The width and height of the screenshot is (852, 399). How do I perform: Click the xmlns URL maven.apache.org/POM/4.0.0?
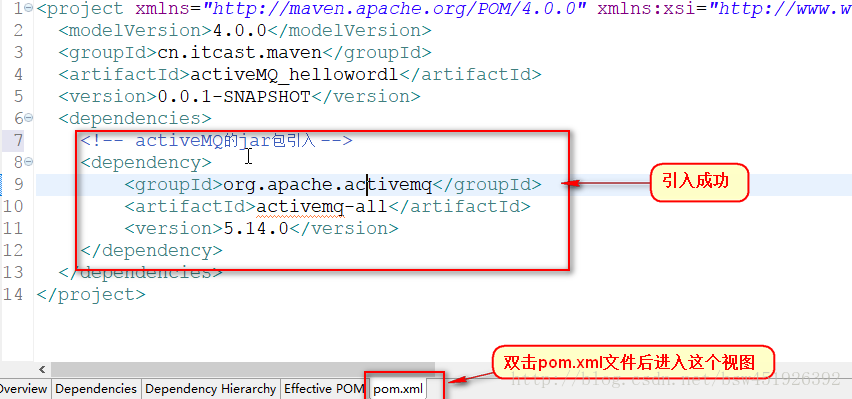point(394,9)
